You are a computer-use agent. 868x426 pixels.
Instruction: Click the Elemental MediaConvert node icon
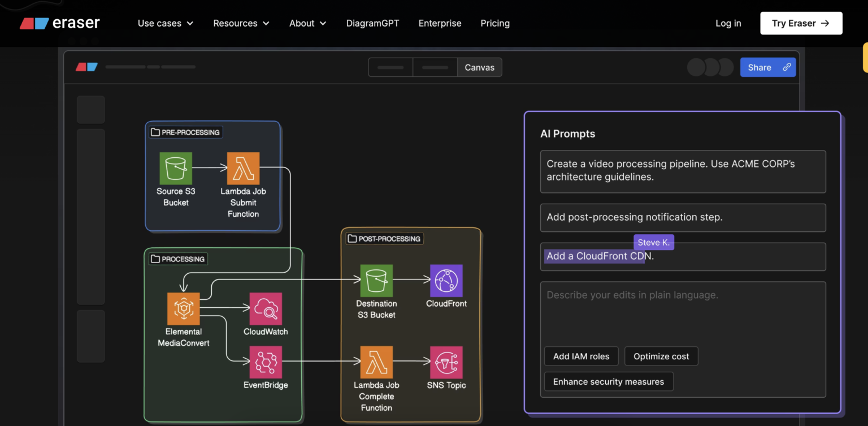pos(184,308)
